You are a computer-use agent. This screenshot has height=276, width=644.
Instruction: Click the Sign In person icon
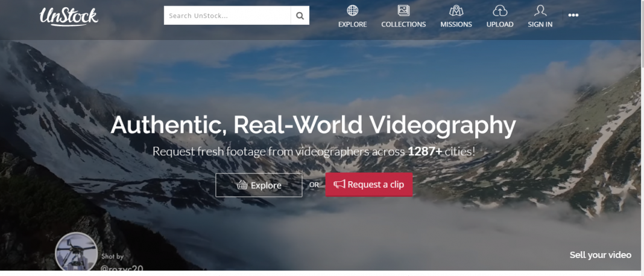click(x=540, y=10)
